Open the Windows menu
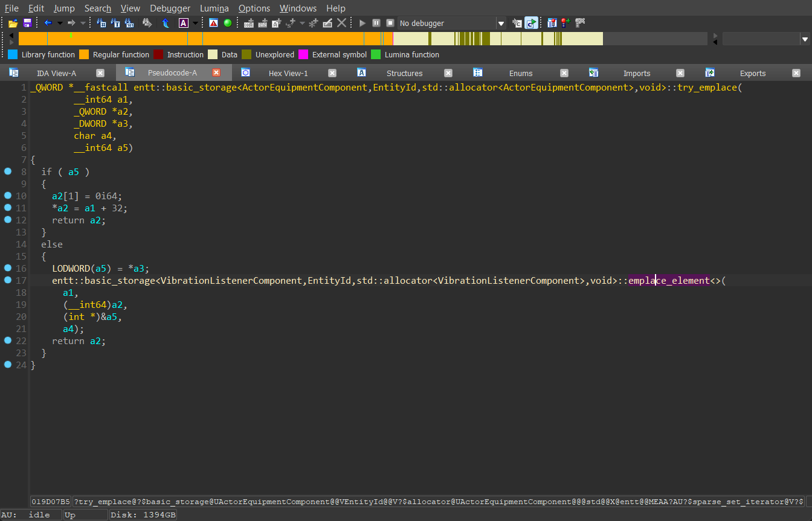 [298, 8]
